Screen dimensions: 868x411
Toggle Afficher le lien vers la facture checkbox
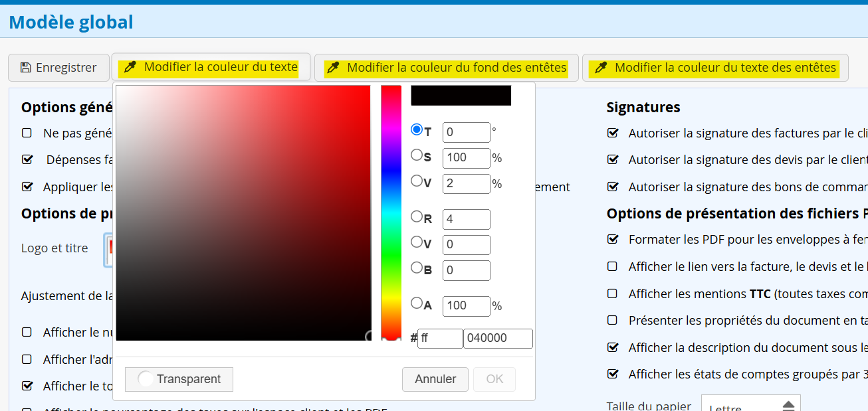coord(613,266)
